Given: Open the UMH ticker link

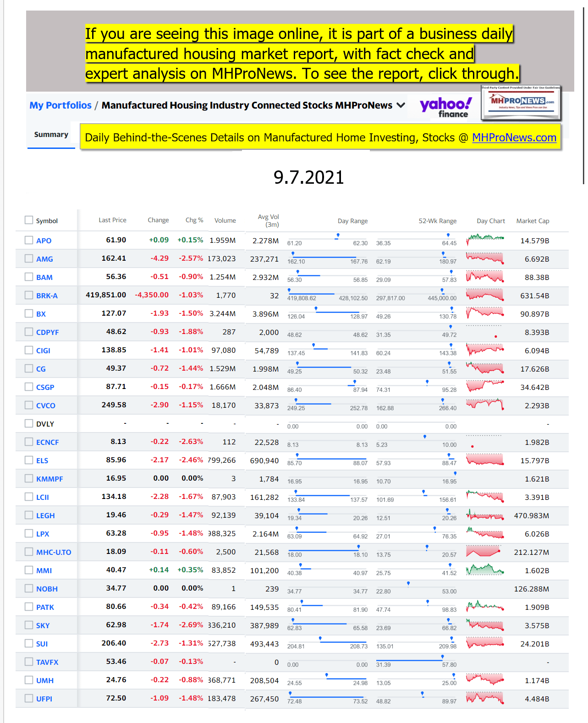Looking at the screenshot, I should 45,680.
